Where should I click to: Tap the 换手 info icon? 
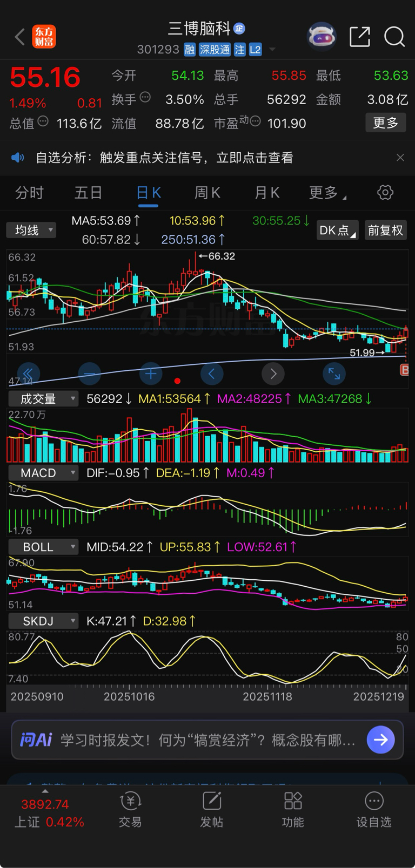[145, 97]
